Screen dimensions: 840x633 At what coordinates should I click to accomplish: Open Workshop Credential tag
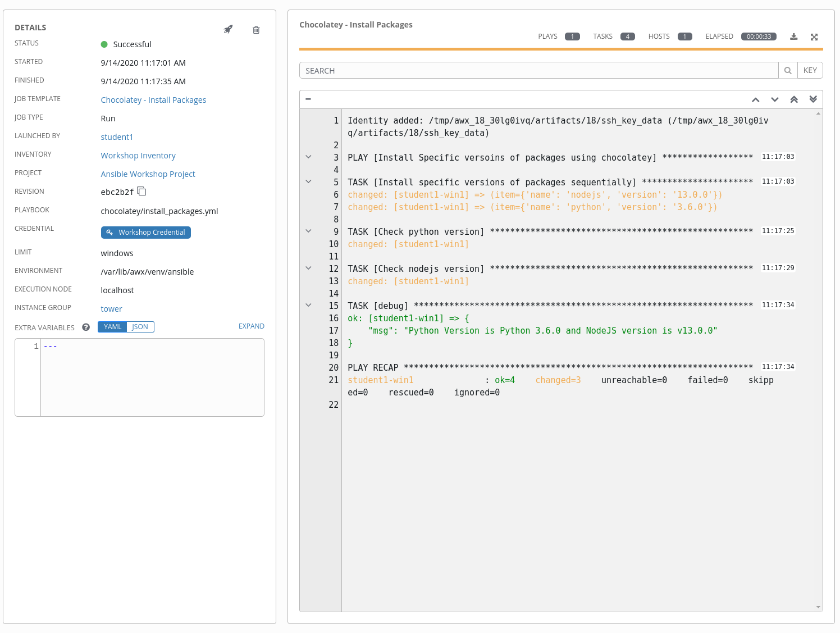coord(146,233)
